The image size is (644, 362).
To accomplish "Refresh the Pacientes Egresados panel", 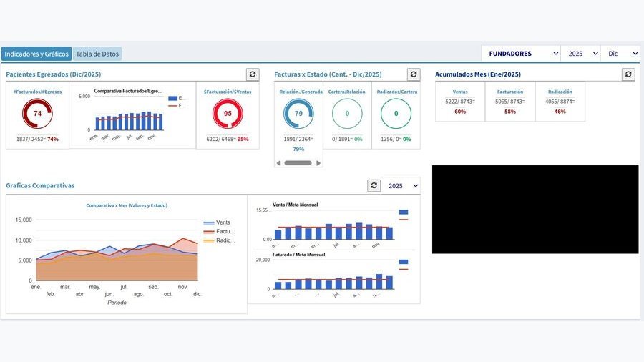I will coord(253,74).
